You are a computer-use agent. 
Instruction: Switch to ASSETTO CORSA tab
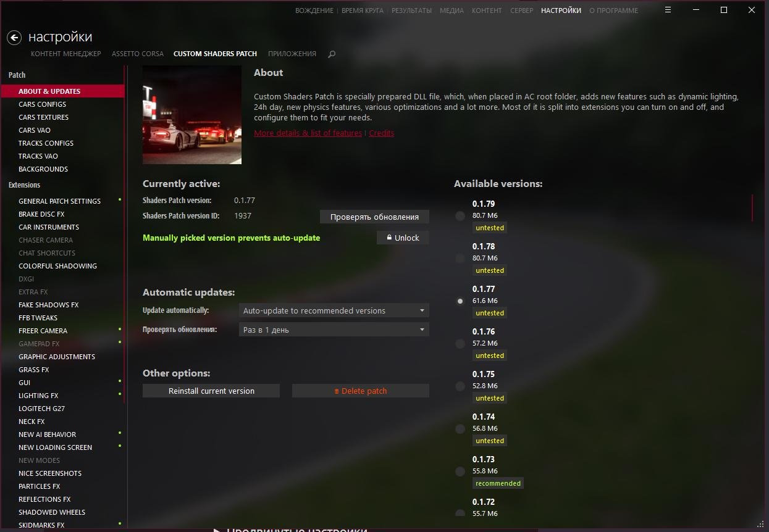tap(138, 54)
